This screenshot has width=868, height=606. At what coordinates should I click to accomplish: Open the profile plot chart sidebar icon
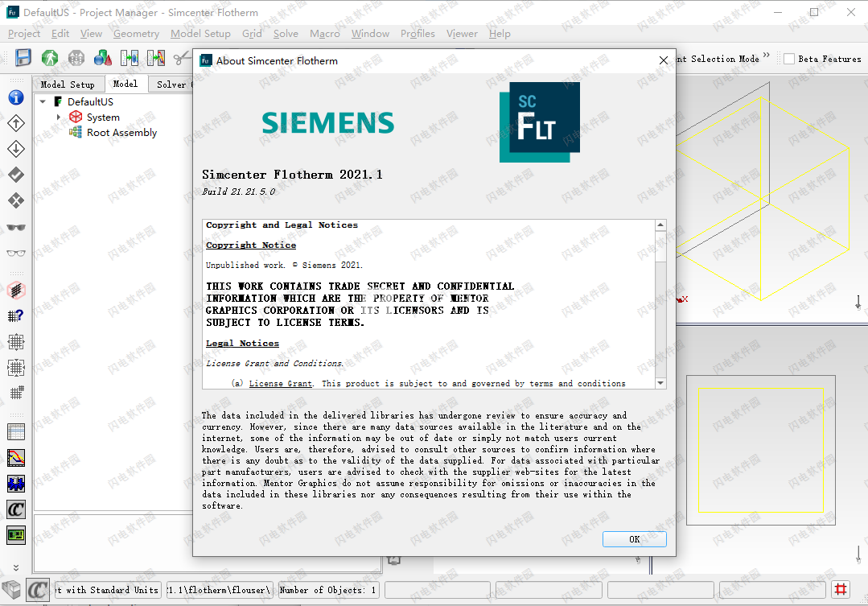(x=16, y=458)
